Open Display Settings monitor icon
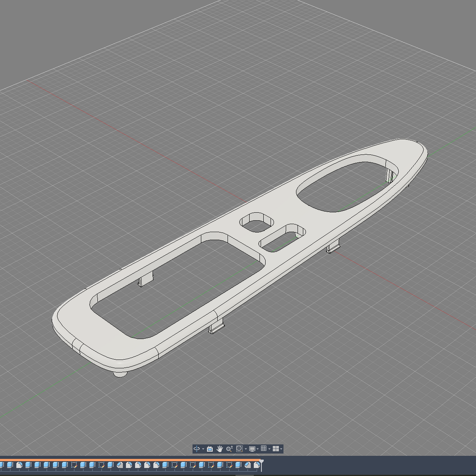The width and height of the screenshot is (476, 476). pos(252,449)
